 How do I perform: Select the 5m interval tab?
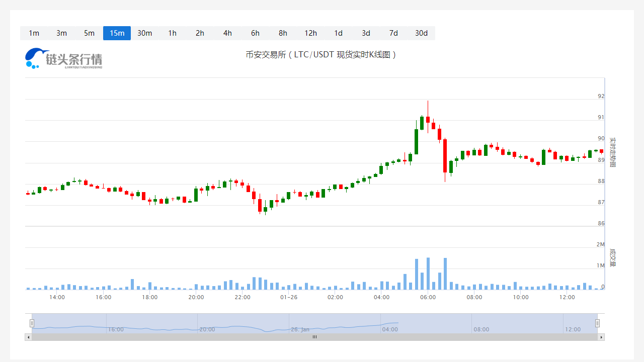coord(89,33)
